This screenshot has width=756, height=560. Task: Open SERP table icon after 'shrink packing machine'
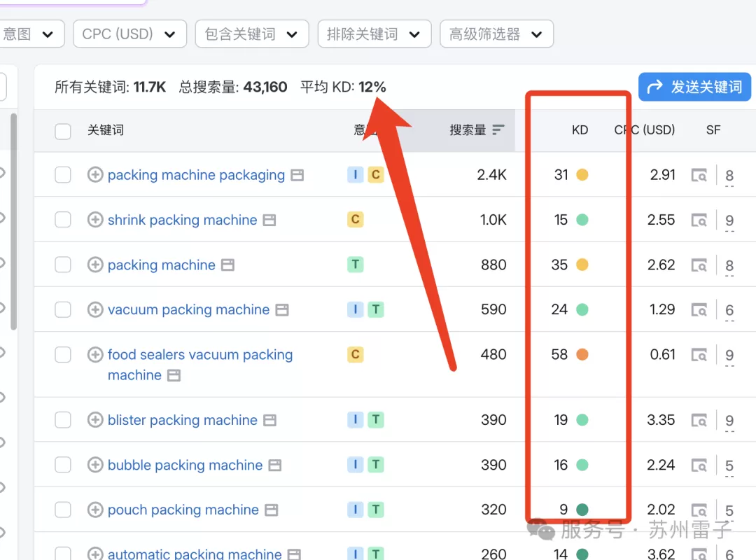(269, 220)
